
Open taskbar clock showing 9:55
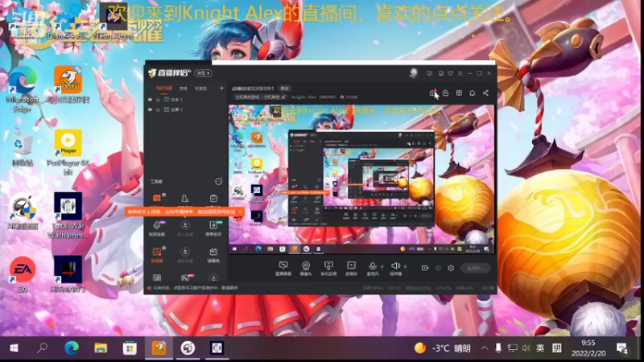[x=588, y=348]
